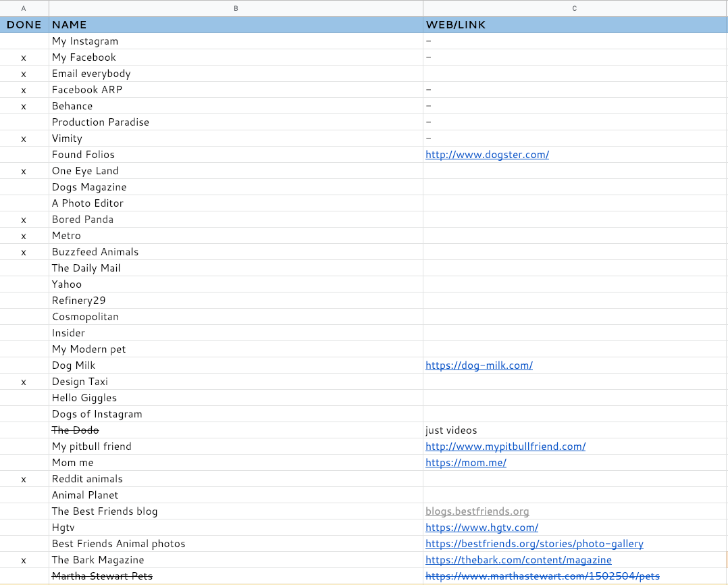Select the 'Hgtv' name cell
728x585 pixels.
click(x=236, y=528)
